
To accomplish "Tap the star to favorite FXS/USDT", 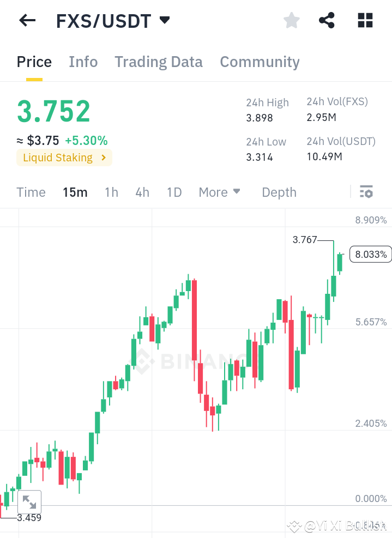I will tap(291, 20).
